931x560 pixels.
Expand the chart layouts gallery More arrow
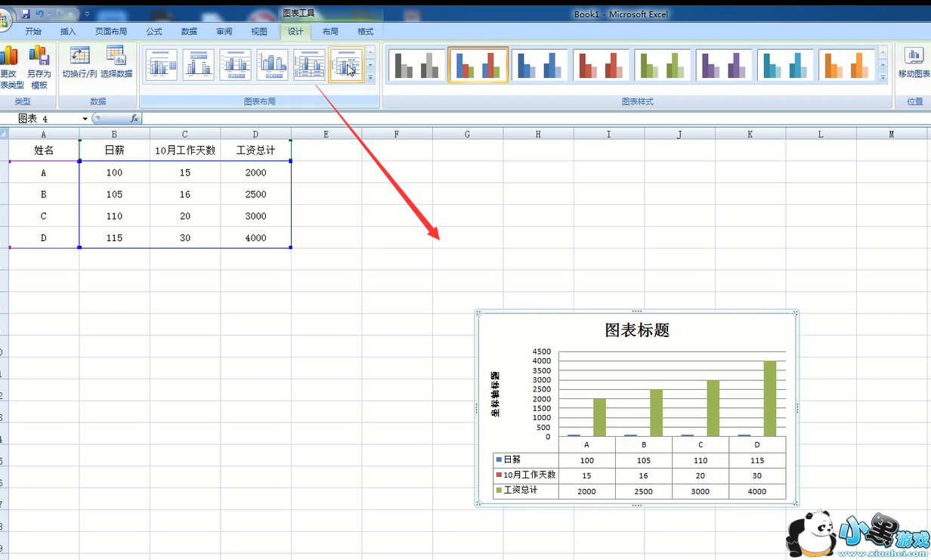point(370,78)
